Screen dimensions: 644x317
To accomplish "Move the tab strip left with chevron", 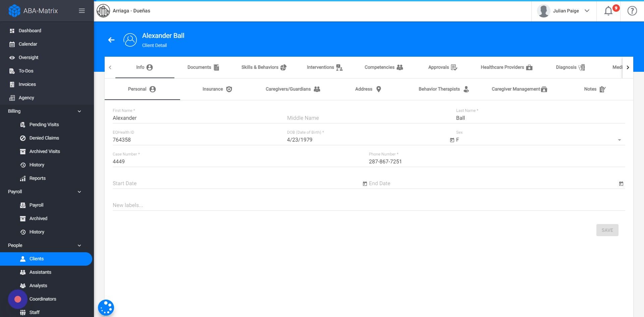I will pyautogui.click(x=110, y=67).
